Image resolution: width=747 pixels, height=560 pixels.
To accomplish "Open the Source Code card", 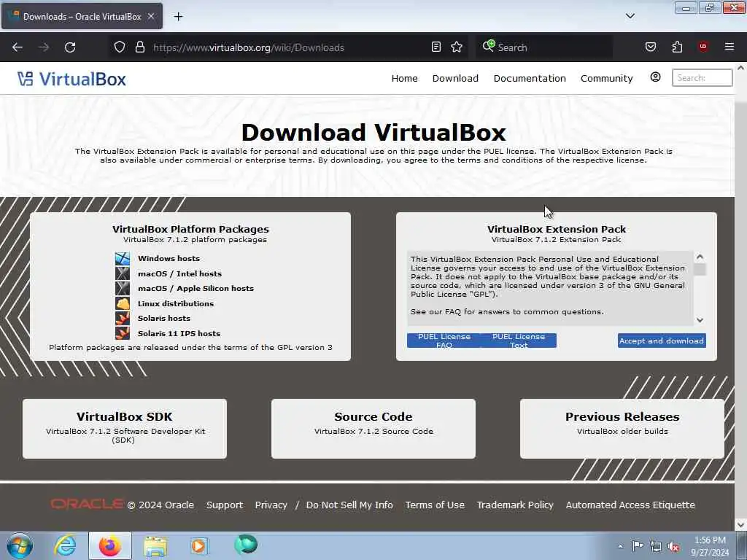I will [373, 429].
